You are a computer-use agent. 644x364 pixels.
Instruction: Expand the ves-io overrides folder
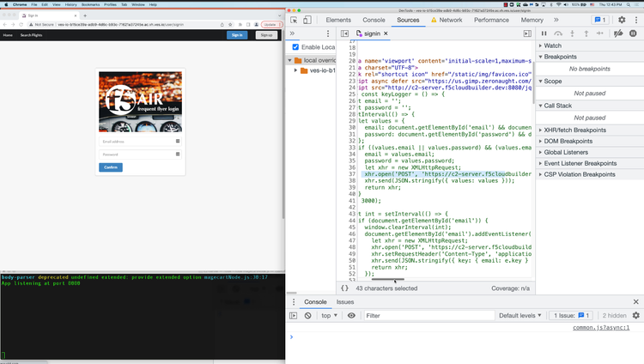pyautogui.click(x=296, y=70)
